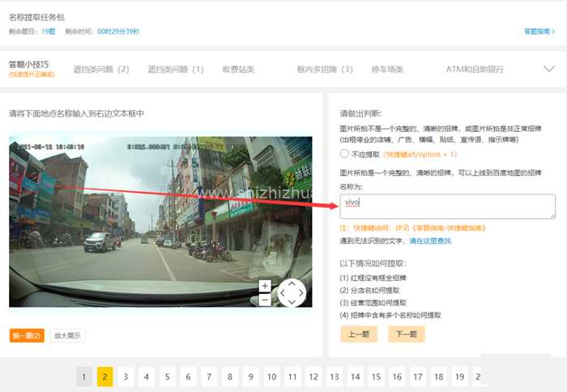This screenshot has height=392, width=567.
Task: Open help item (4) 招牌中含有多个名称如何提取
Action: click(x=390, y=315)
